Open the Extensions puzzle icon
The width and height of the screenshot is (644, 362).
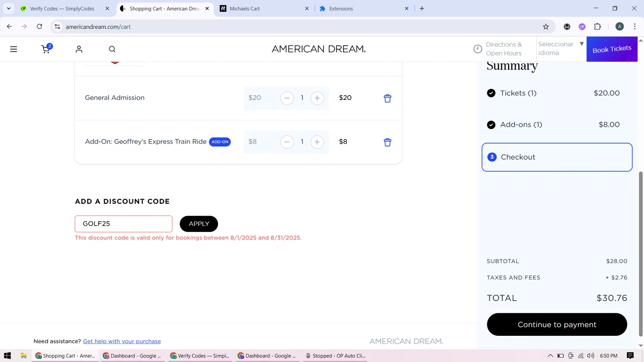597,27
